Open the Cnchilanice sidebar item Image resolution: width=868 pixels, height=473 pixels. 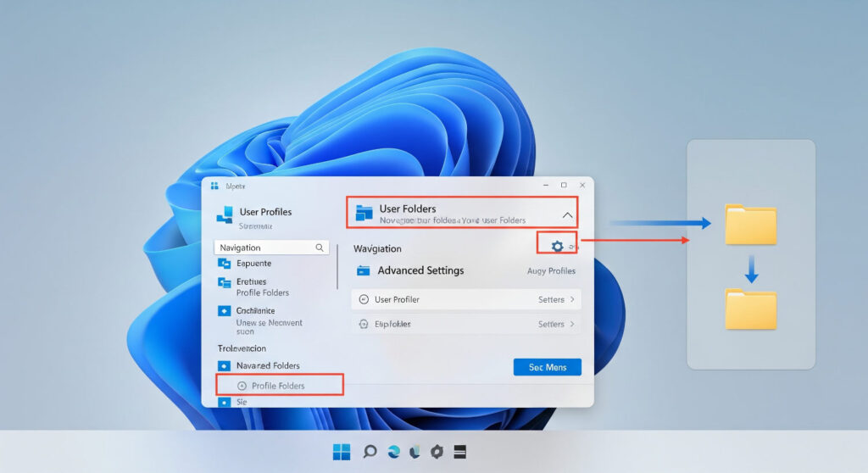255,311
